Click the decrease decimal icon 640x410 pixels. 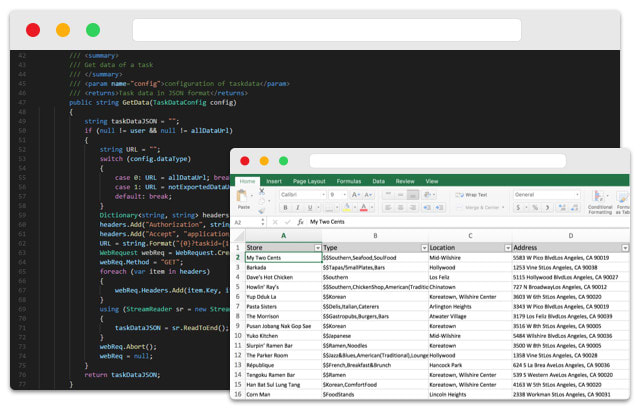[x=575, y=208]
